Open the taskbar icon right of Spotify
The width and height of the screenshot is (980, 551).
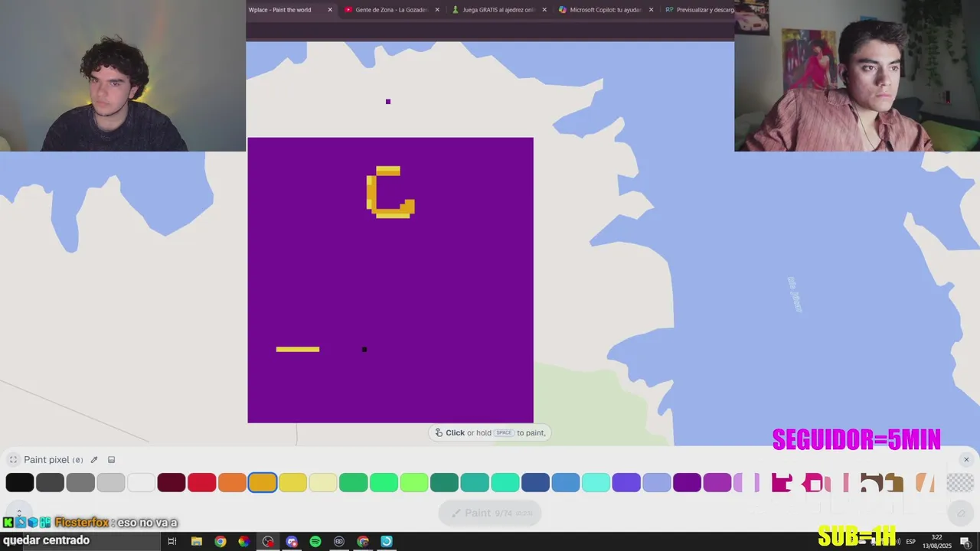(339, 541)
